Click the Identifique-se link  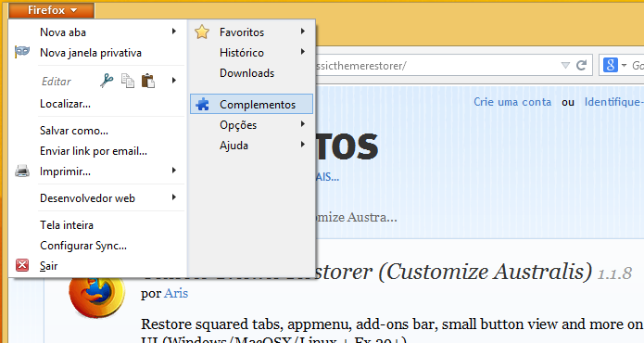[614, 102]
